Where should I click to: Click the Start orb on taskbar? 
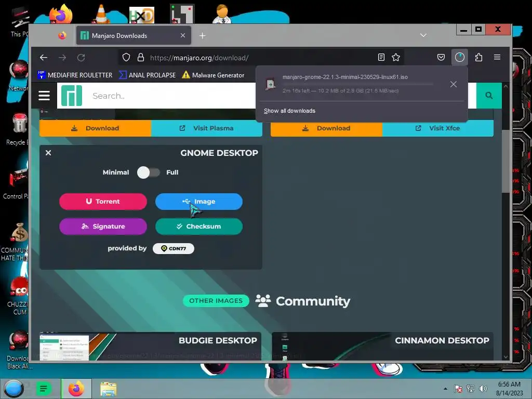coord(14,389)
